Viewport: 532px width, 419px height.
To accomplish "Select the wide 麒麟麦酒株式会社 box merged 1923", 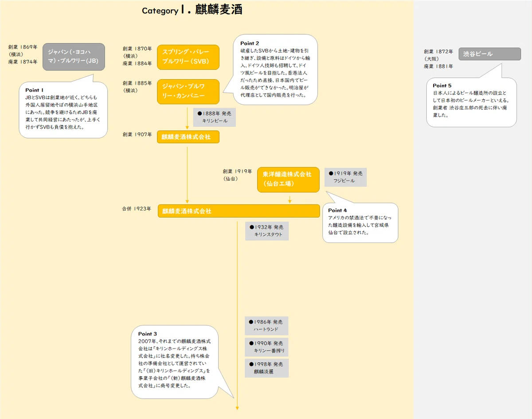I will click(x=239, y=211).
